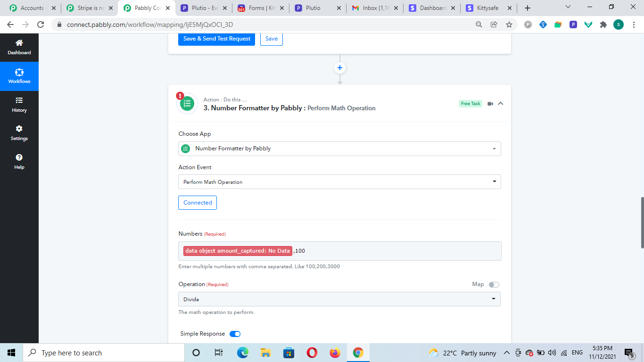Launch Microsoft Edge from taskbar
644x362 pixels.
pyautogui.click(x=242, y=353)
